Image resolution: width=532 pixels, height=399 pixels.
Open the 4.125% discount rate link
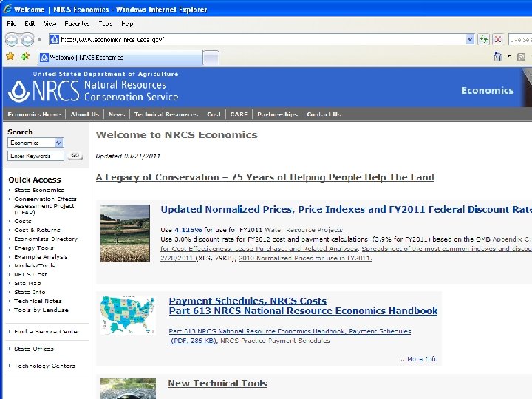[x=188, y=230]
